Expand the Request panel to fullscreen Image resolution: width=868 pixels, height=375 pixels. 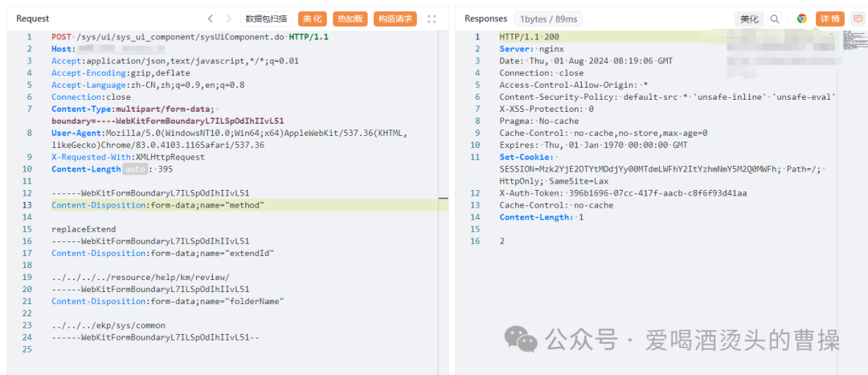[x=432, y=19]
